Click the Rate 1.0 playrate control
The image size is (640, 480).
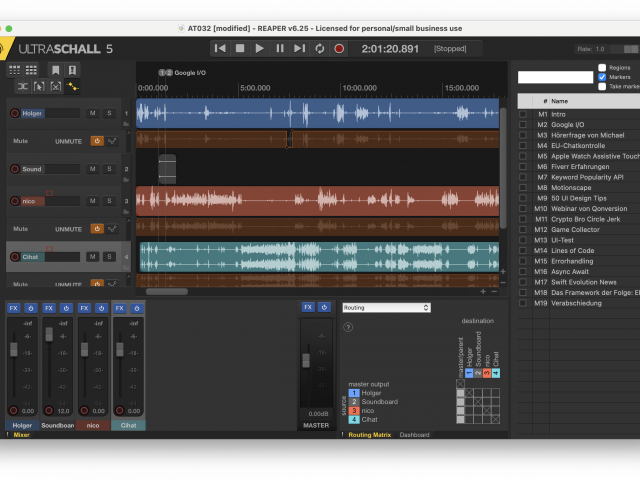pyautogui.click(x=591, y=49)
